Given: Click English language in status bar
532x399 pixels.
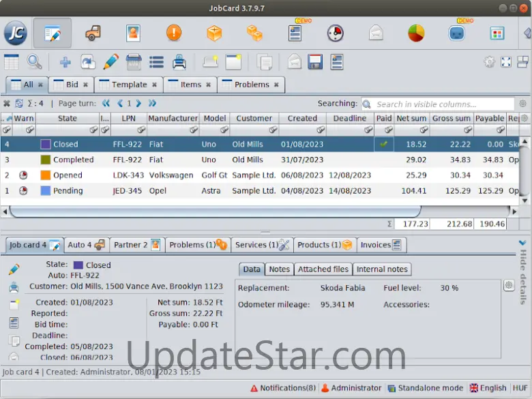Looking at the screenshot, I should click(x=488, y=388).
